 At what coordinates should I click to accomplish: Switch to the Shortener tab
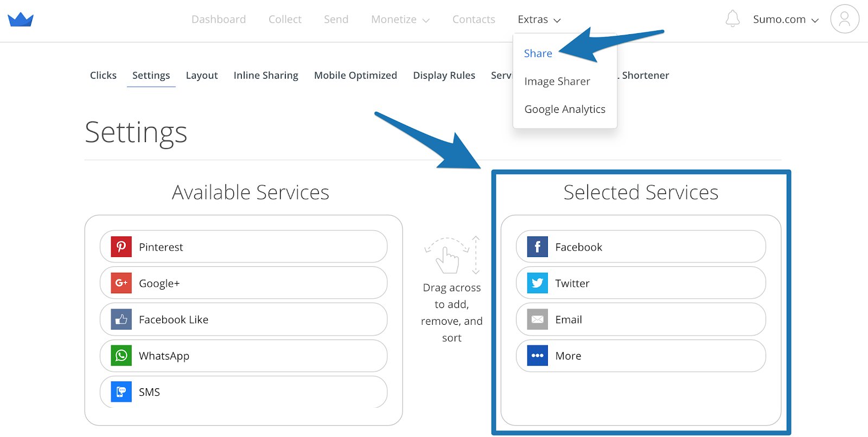point(645,75)
